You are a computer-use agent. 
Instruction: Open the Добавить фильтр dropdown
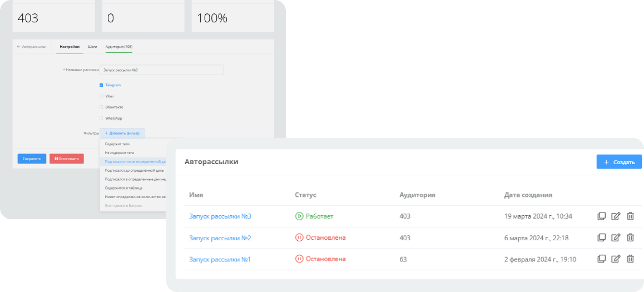(x=122, y=133)
